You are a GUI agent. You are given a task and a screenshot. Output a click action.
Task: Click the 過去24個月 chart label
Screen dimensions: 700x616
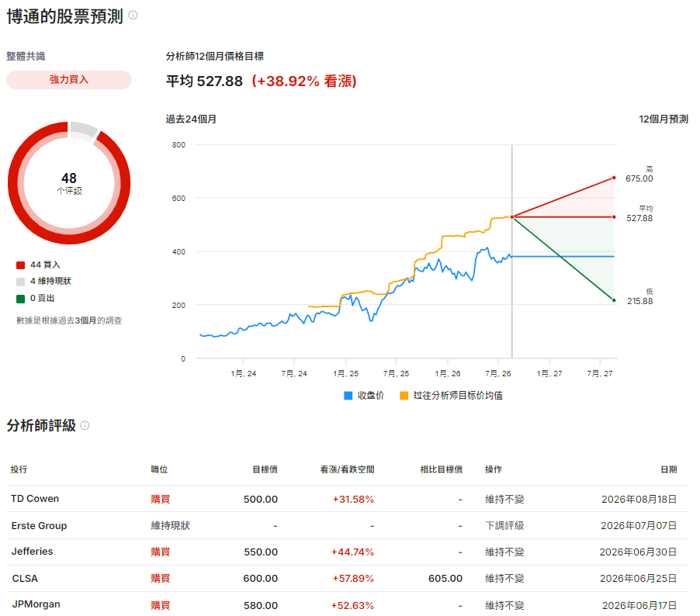click(191, 119)
